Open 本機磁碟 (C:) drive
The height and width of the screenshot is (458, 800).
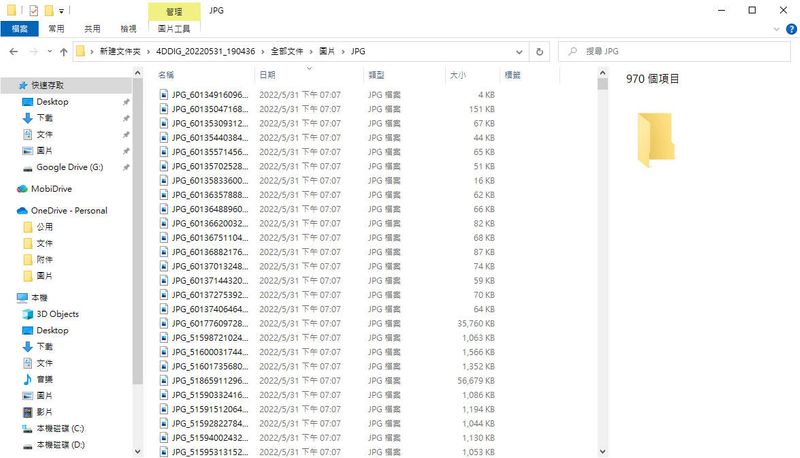pyautogui.click(x=60, y=428)
